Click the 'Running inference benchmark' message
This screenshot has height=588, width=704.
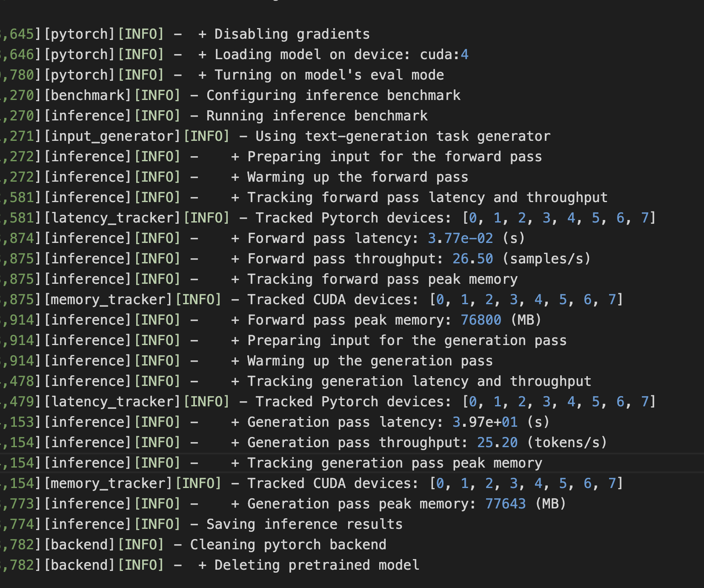coord(317,116)
